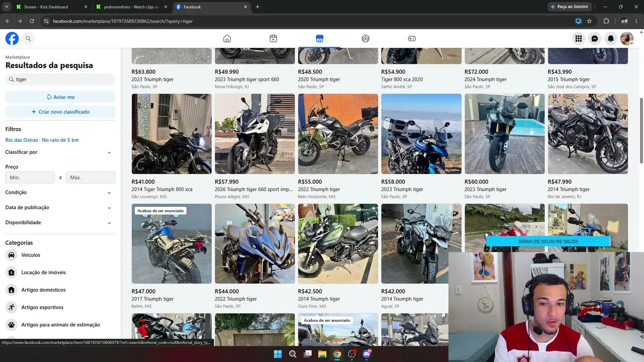
Task: Open the Gaming controller icon
Action: pos(412,39)
